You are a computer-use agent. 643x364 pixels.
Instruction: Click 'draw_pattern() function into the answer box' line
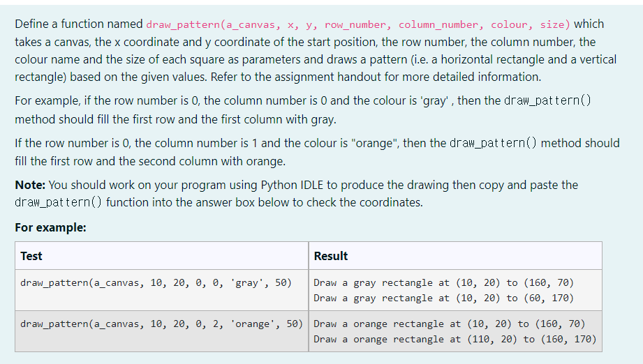click(219, 203)
